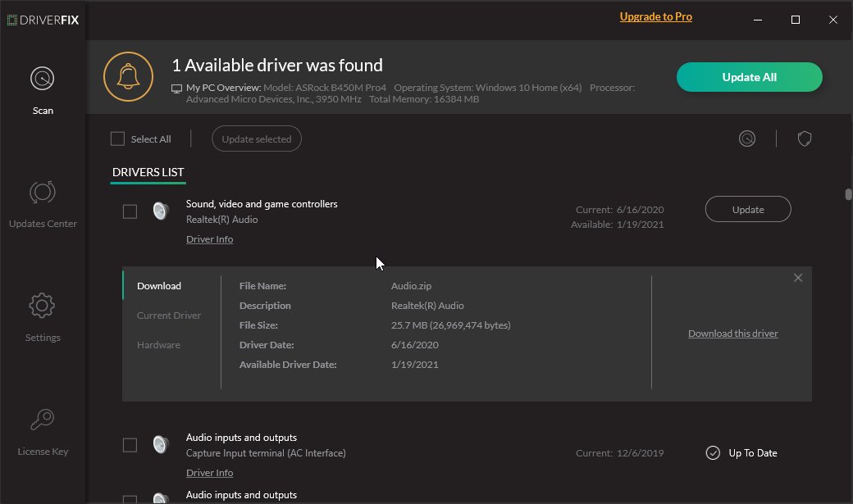Switch to Download tab in driver info

(x=159, y=286)
